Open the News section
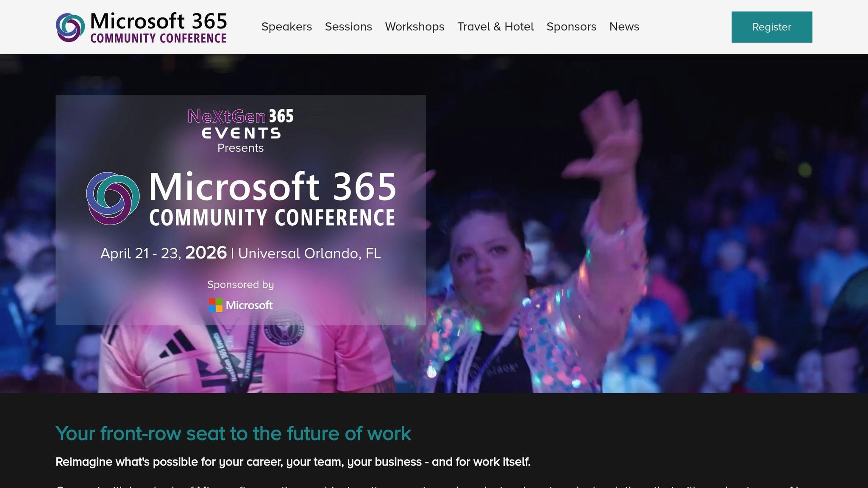The width and height of the screenshot is (868, 488). point(624,27)
